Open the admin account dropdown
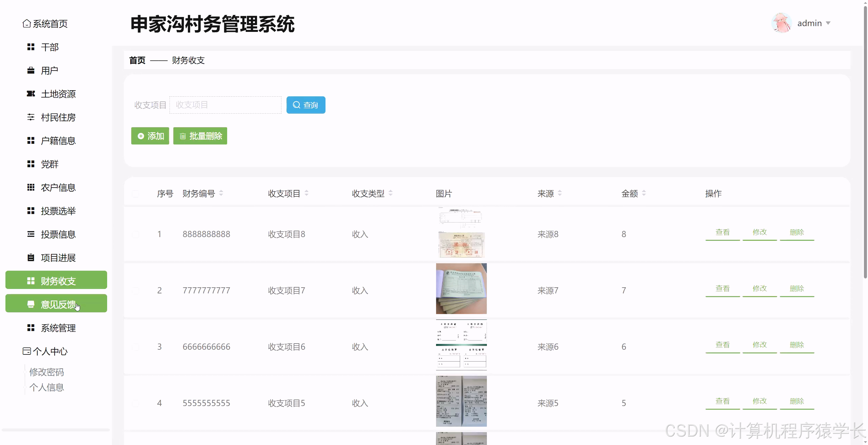This screenshot has width=868, height=445. point(813,23)
